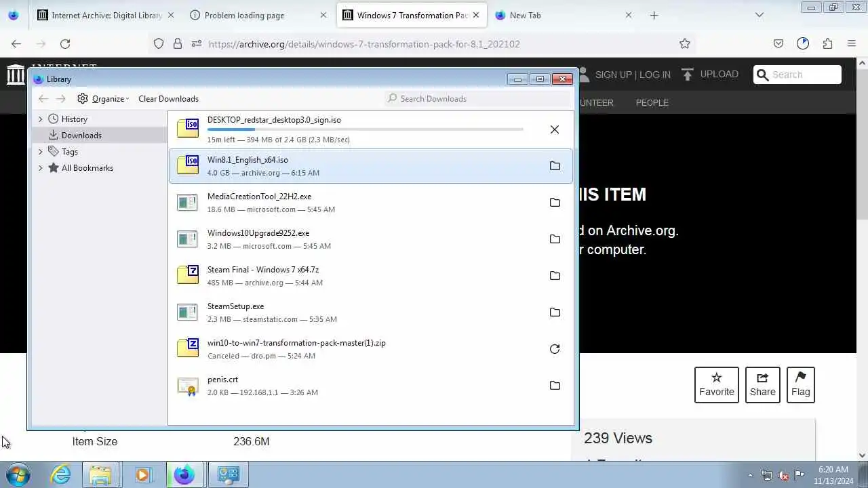Open containing folder for SteamSetup.exe
Viewport: 868px width, 488px height.
[x=555, y=312]
